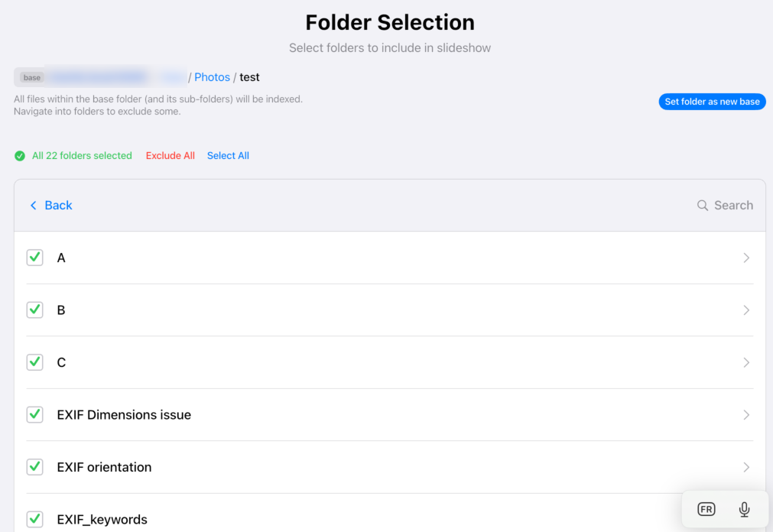Image resolution: width=773 pixels, height=532 pixels.
Task: Uncheck the EXIF_keywords folder checkbox
Action: click(x=34, y=519)
